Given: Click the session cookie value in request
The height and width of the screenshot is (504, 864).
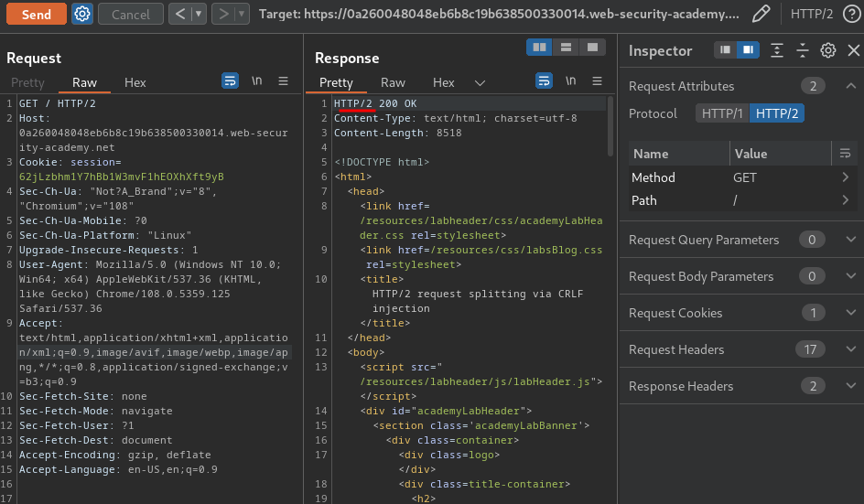Looking at the screenshot, I should tap(121, 177).
